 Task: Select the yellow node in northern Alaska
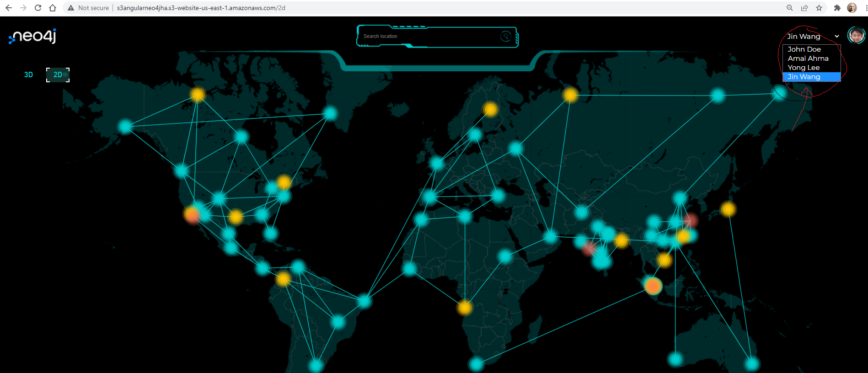coord(198,95)
